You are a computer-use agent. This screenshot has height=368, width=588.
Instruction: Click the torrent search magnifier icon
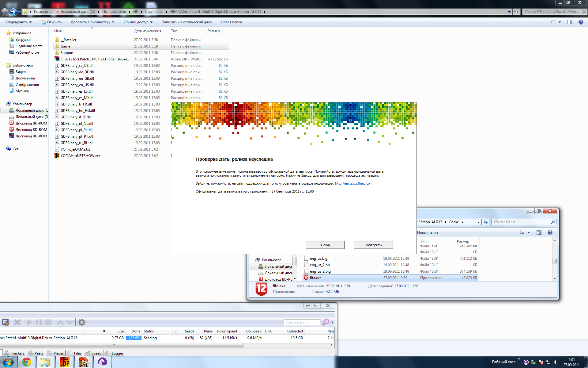[326, 322]
